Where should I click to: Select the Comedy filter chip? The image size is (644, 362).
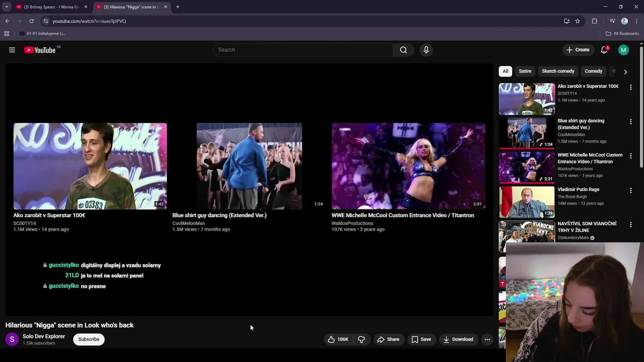(593, 71)
